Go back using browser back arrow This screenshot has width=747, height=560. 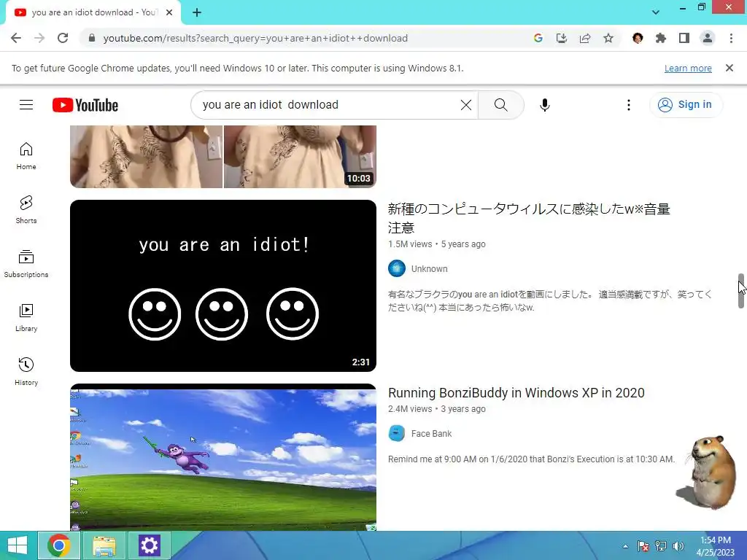click(x=16, y=38)
